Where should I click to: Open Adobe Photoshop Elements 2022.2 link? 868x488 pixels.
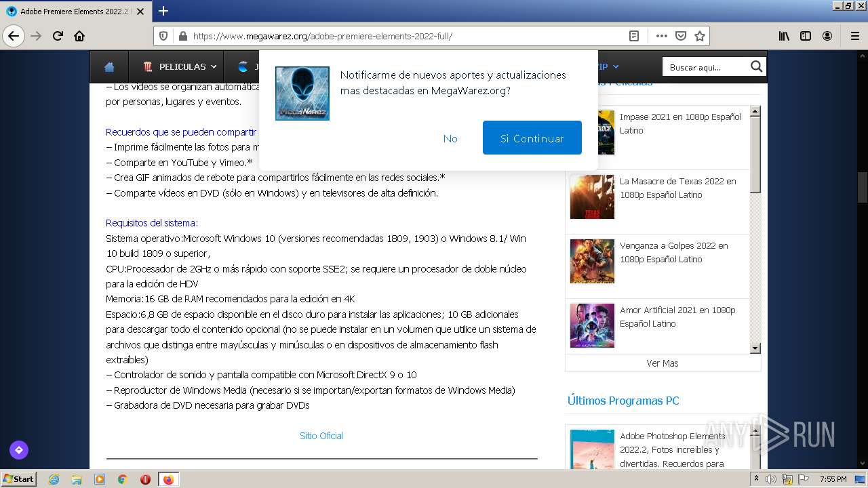673,450
